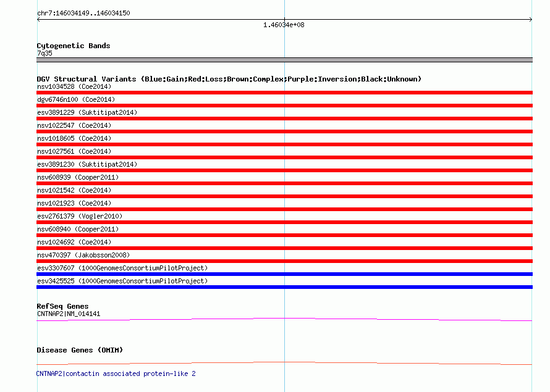Viewport: 550px width, 392px height.
Task: Click the nsv608940 (Cooper2011) label
Action: click(x=78, y=229)
